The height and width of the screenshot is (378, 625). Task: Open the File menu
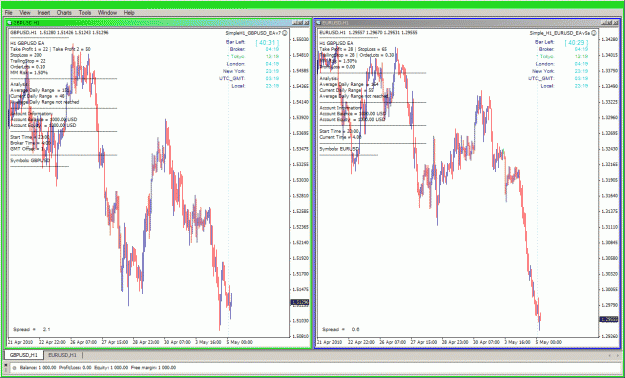(8, 13)
